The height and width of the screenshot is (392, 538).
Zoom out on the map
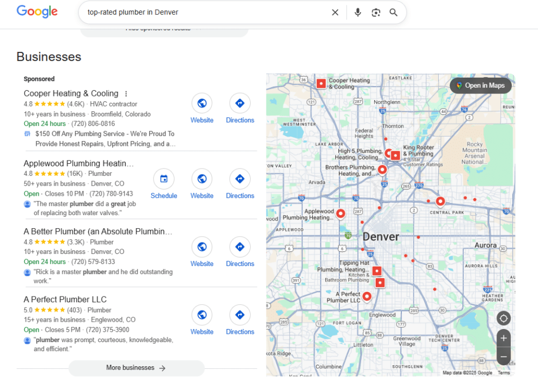click(x=503, y=356)
